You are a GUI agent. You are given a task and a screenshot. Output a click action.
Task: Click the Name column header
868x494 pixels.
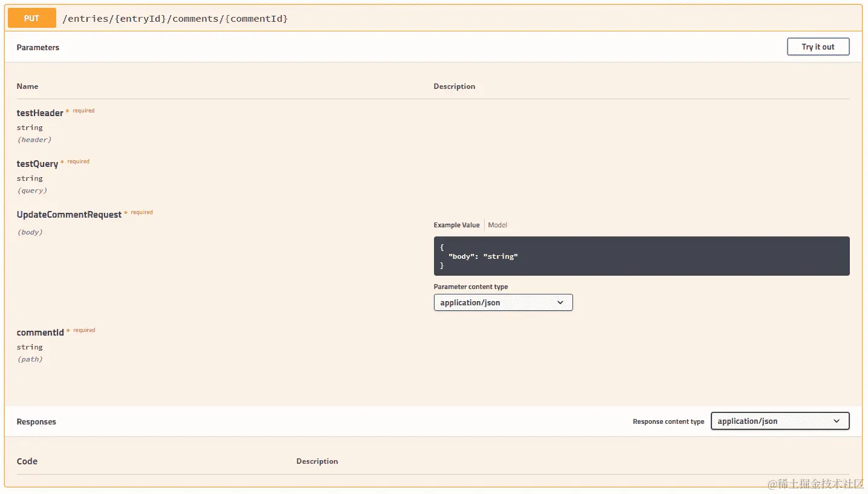27,86
